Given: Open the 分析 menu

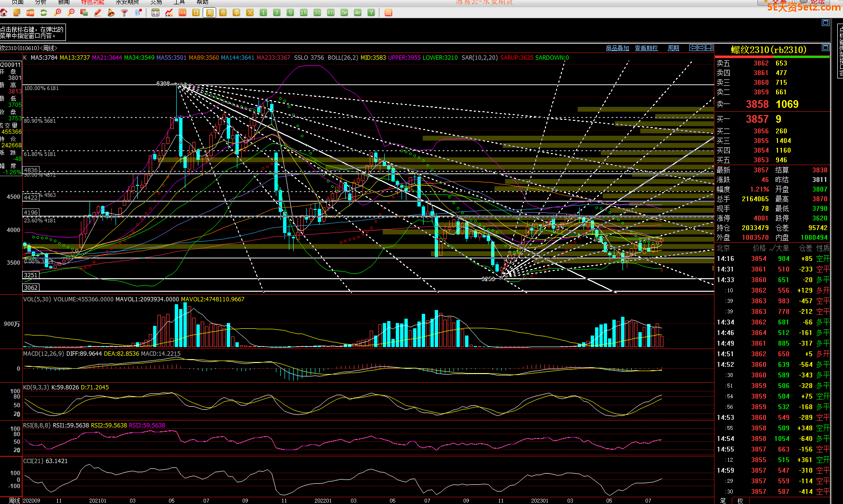Looking at the screenshot, I should coord(41,2).
